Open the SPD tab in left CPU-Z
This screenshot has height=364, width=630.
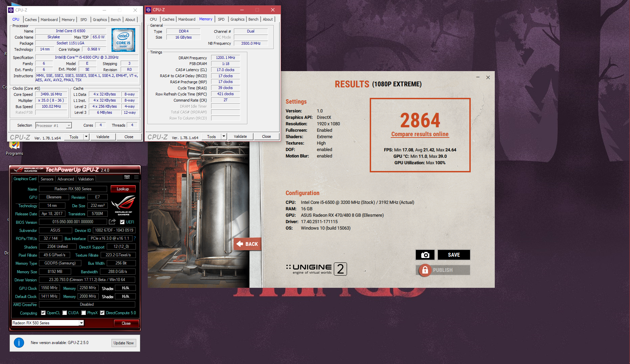coord(84,20)
